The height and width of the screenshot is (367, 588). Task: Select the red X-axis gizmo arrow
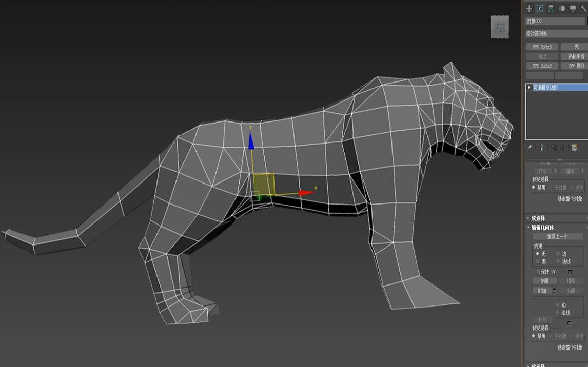pyautogui.click(x=306, y=193)
